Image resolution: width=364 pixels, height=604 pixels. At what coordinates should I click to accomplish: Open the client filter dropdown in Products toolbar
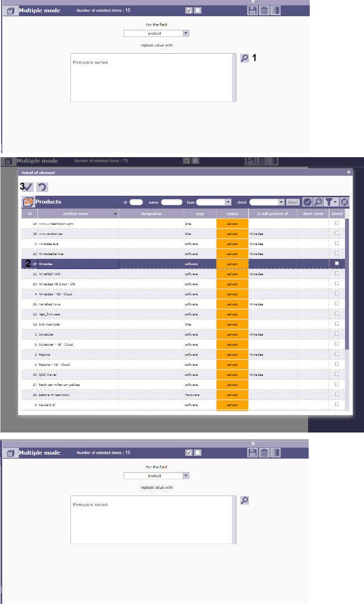point(281,202)
